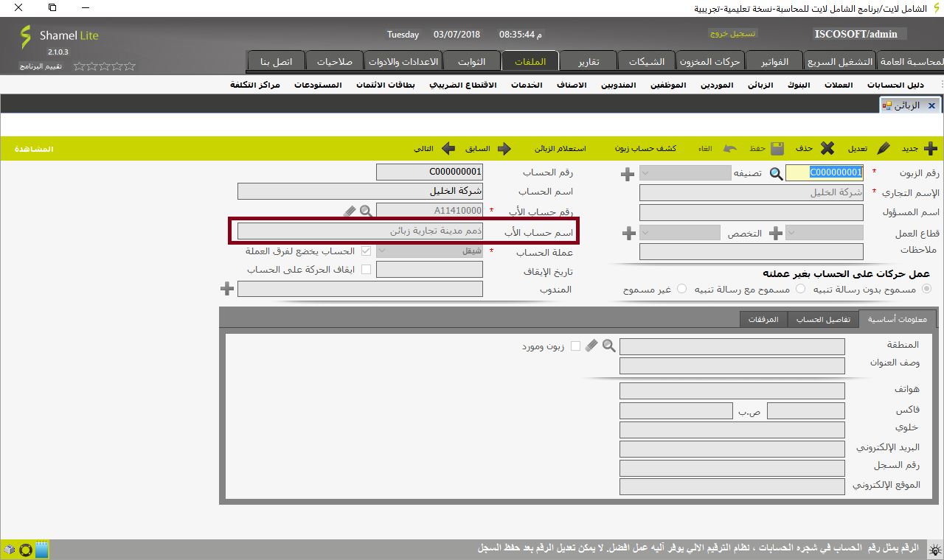Click magnifier search icon beside رقم الزبون

pos(776,174)
